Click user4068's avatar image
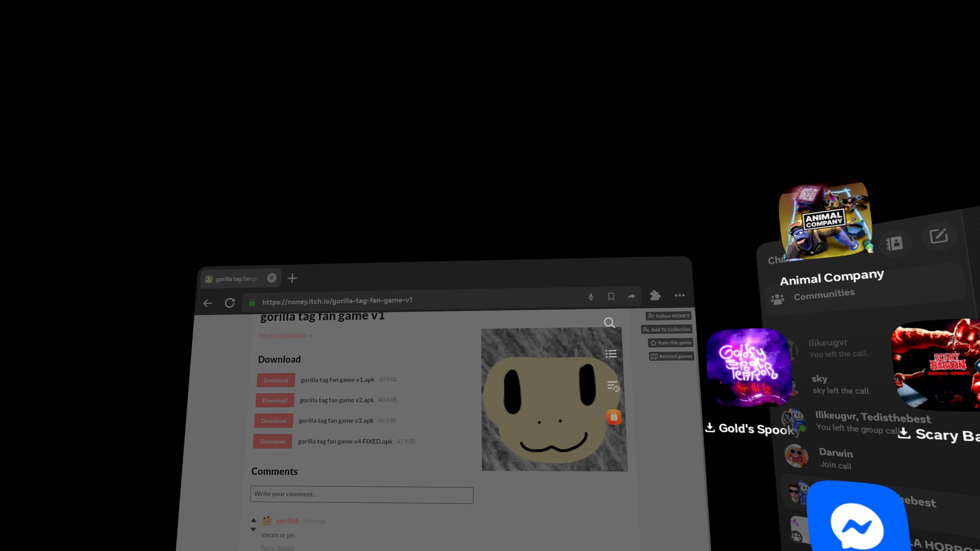This screenshot has width=980, height=551. pos(267,521)
